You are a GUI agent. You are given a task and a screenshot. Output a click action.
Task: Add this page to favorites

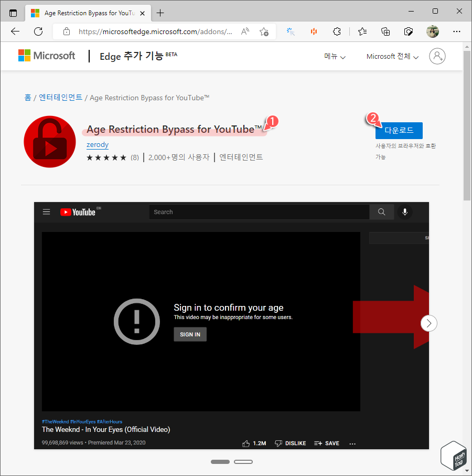click(x=264, y=31)
